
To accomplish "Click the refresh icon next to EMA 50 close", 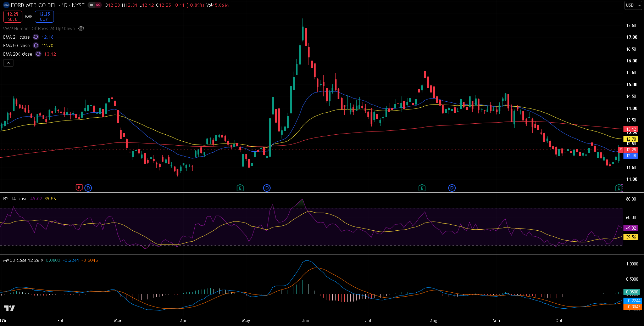I will pos(36,45).
